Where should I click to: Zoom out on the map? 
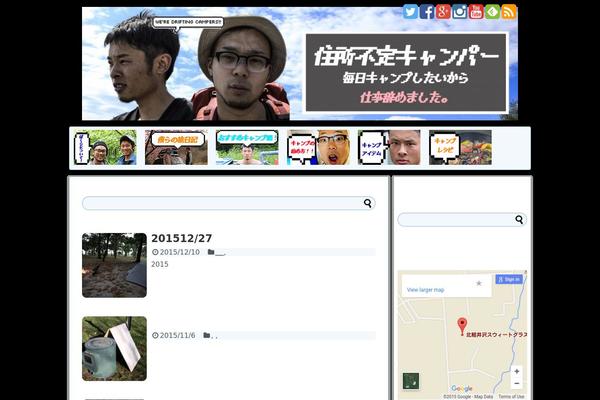coord(516,383)
